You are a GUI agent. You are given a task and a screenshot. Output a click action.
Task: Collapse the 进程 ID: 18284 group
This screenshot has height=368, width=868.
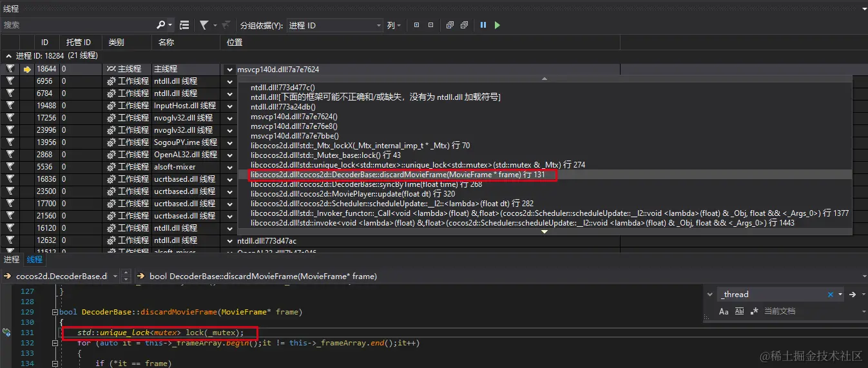[x=8, y=56]
